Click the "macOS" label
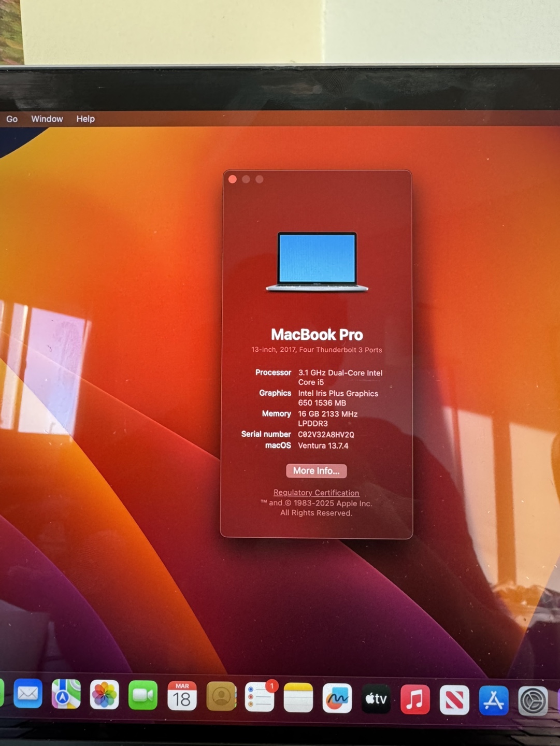The height and width of the screenshot is (746, 560). (278, 446)
